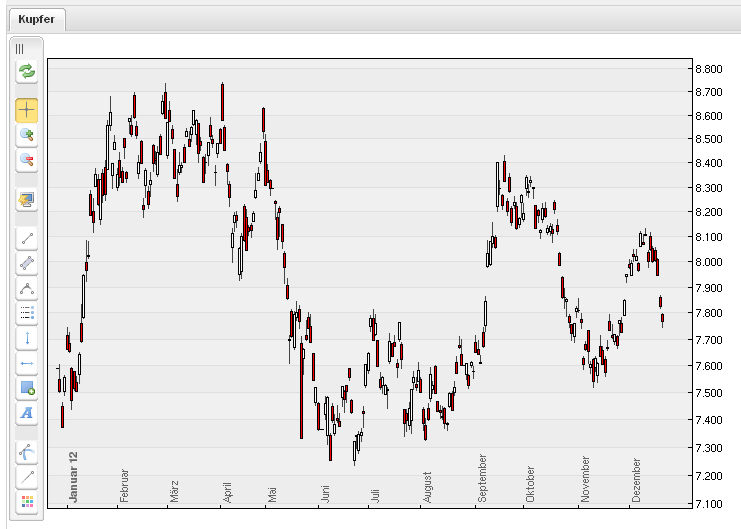Click the 8.500 price axis value
741x529 pixels.
coord(708,139)
